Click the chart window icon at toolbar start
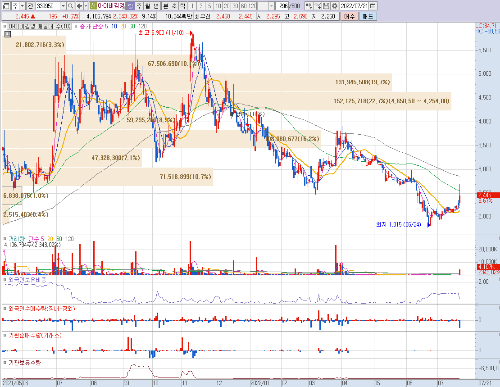500x387 pixels. click(x=6, y=6)
